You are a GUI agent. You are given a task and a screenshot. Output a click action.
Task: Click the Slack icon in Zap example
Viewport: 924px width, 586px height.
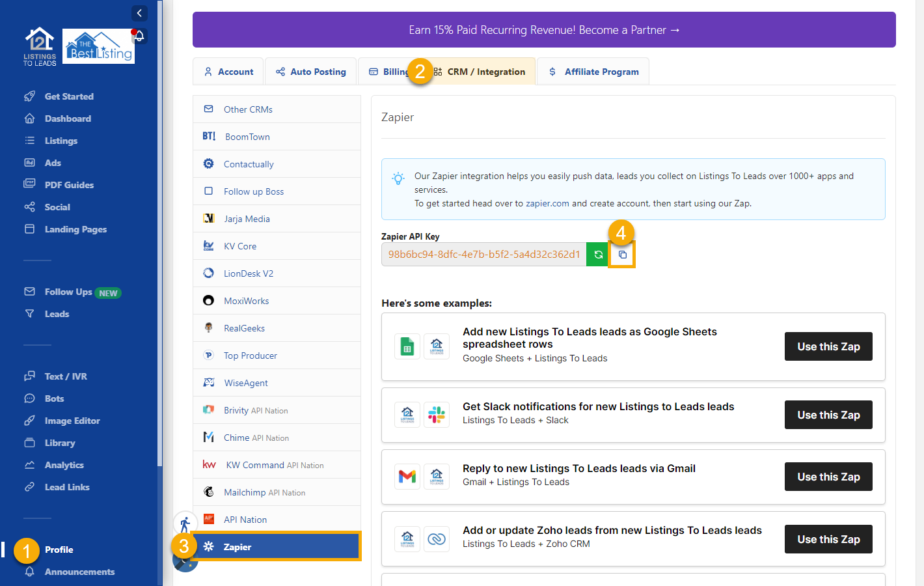pyautogui.click(x=437, y=414)
